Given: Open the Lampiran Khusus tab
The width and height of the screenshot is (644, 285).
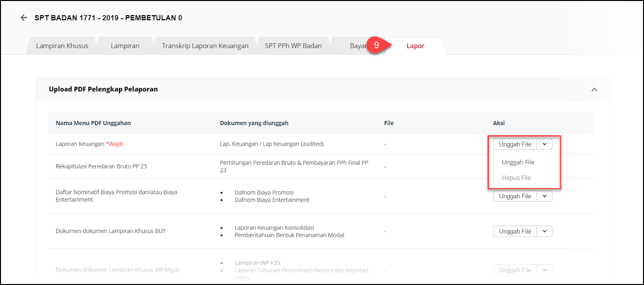Looking at the screenshot, I should pos(62,46).
